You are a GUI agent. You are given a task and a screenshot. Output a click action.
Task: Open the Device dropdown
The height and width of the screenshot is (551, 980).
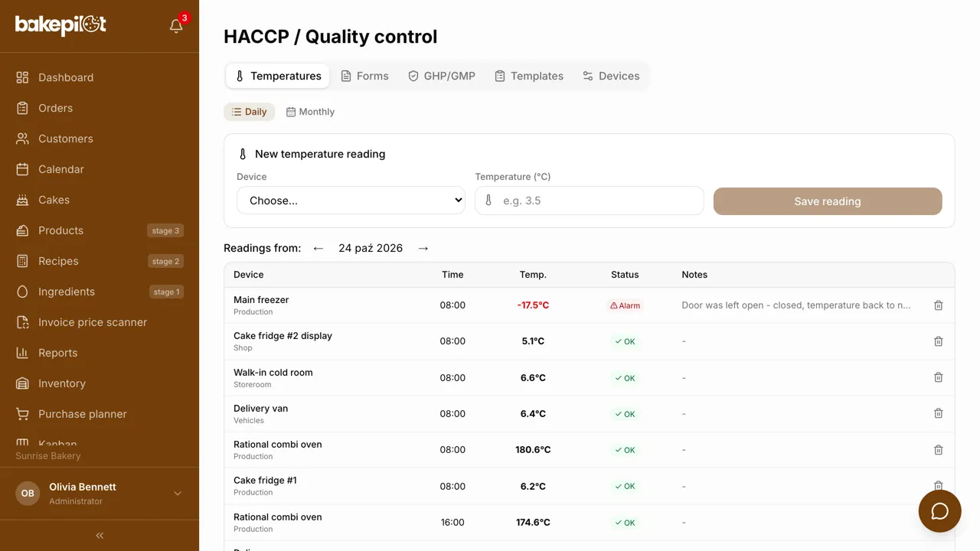[x=351, y=201]
